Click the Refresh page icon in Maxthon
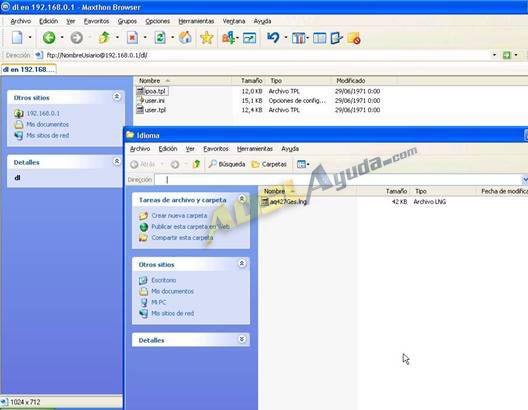The width and height of the screenshot is (528, 410). tap(160, 37)
